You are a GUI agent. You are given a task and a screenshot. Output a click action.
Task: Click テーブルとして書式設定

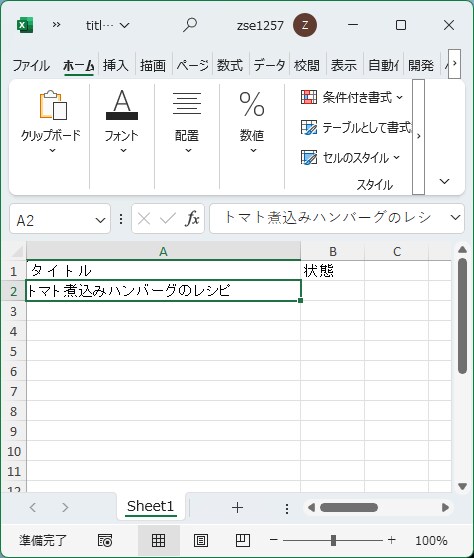(x=356, y=127)
